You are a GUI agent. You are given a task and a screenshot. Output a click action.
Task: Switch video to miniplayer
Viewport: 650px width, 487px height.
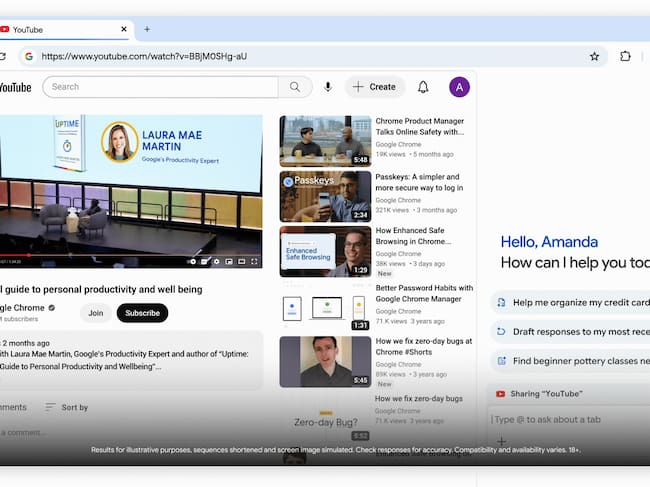click(x=229, y=262)
